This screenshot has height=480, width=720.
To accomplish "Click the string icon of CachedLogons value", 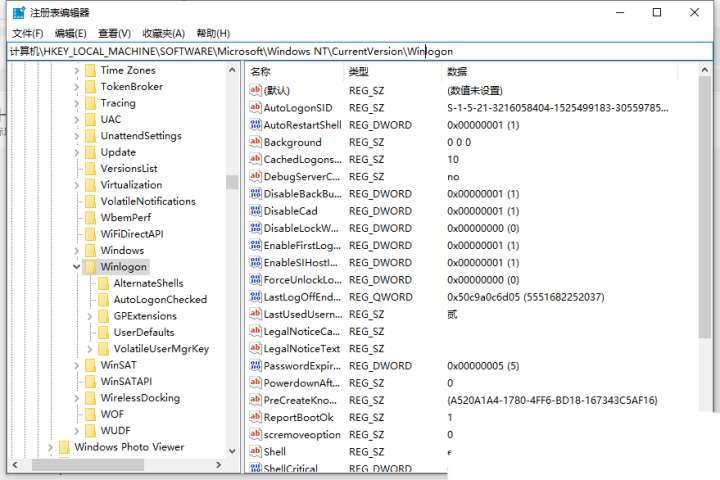I will point(255,159).
